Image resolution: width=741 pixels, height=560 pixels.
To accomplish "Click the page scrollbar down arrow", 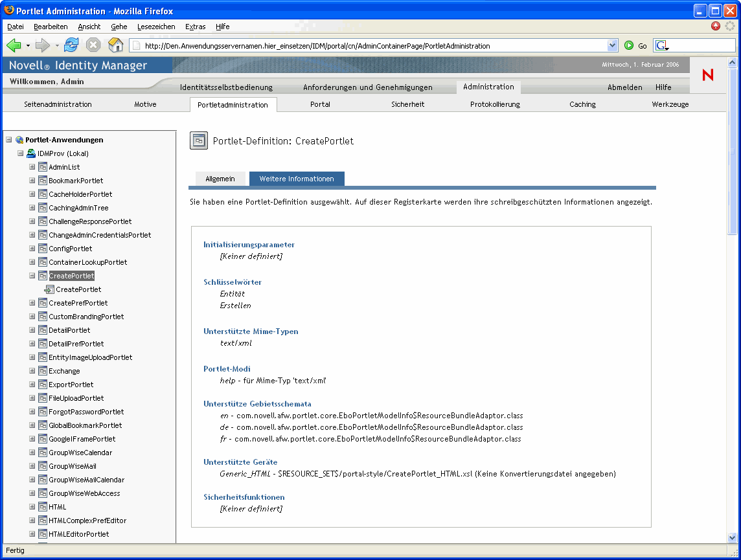I will click(732, 537).
